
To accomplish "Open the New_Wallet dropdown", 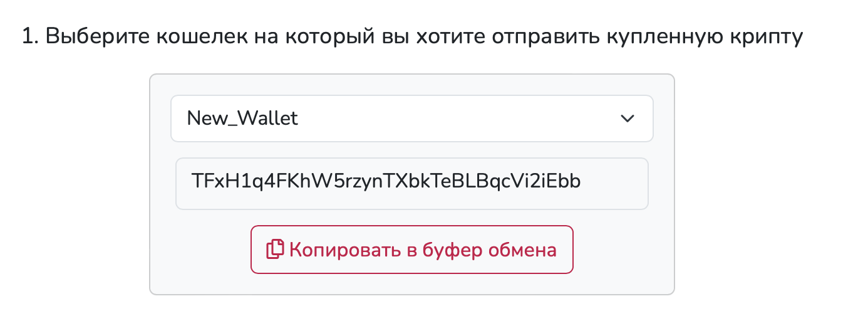I will click(x=411, y=119).
